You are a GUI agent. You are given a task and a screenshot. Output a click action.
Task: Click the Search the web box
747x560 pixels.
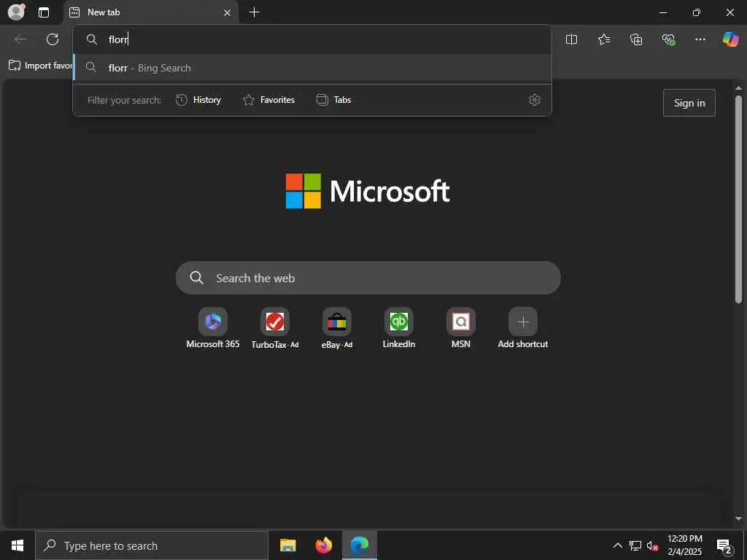coord(368,278)
